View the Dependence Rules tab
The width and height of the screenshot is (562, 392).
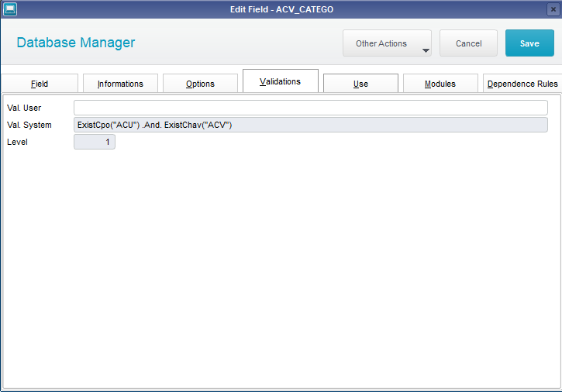point(522,84)
